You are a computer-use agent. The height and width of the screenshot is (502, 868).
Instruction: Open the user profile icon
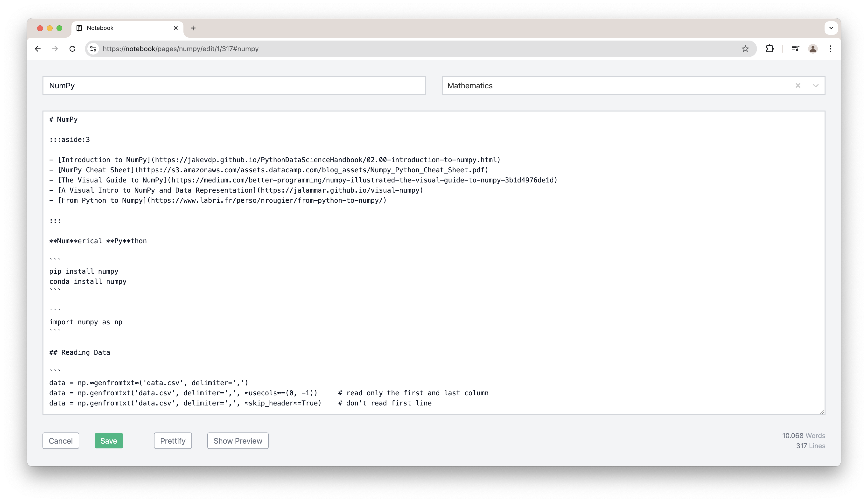coord(812,49)
